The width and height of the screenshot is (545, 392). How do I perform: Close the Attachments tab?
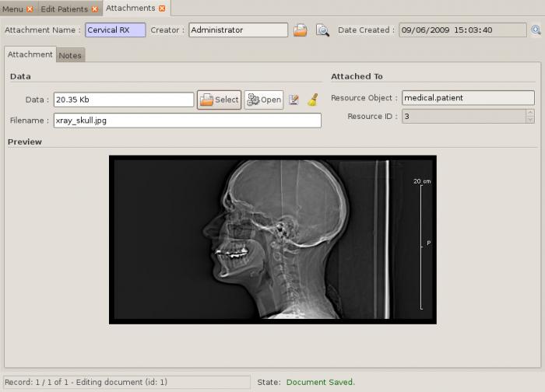tap(162, 9)
